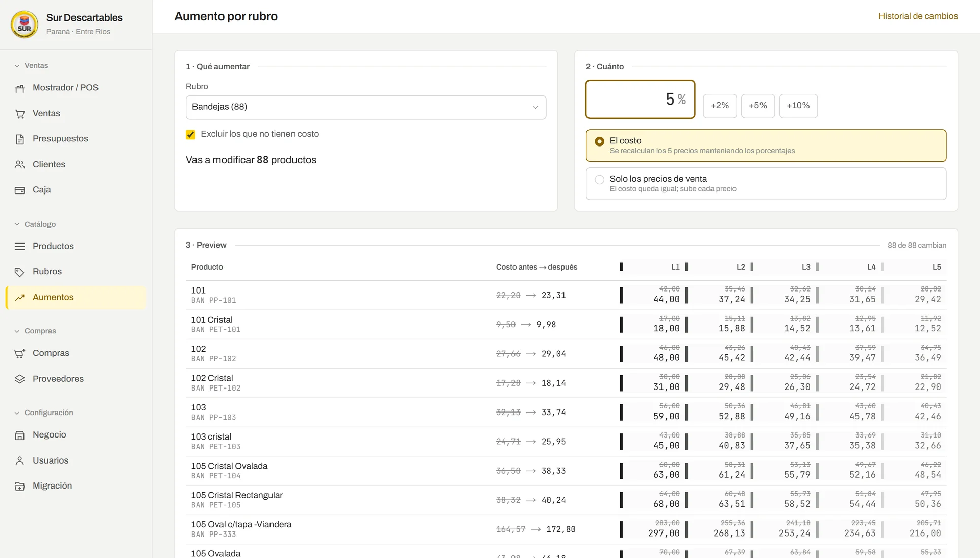Click the +10% quick button
This screenshot has width=980, height=558.
pos(798,106)
